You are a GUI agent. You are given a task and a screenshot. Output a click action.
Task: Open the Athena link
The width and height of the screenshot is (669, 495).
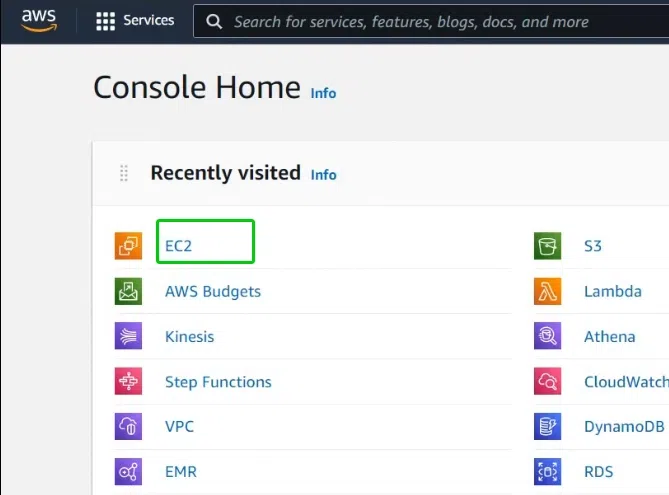(610, 337)
